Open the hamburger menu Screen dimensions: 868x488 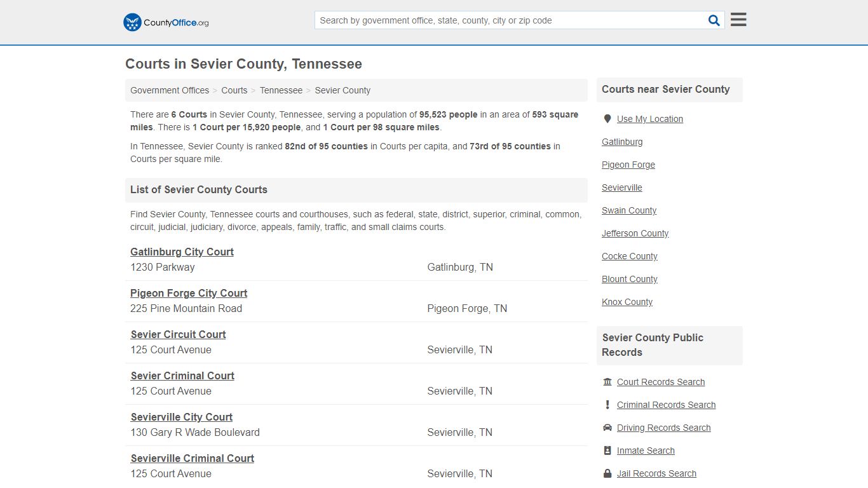click(x=738, y=20)
